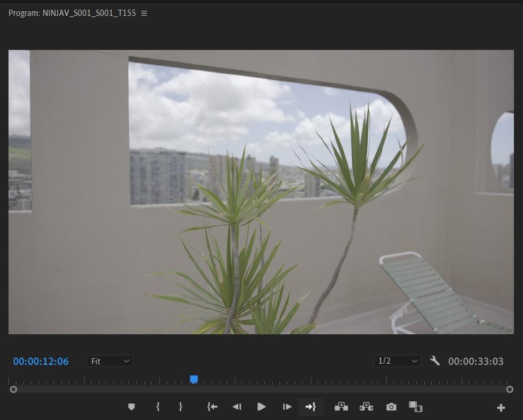Click the right zoom scroll bar handle
Image resolution: width=523 pixels, height=420 pixels.
pos(509,389)
